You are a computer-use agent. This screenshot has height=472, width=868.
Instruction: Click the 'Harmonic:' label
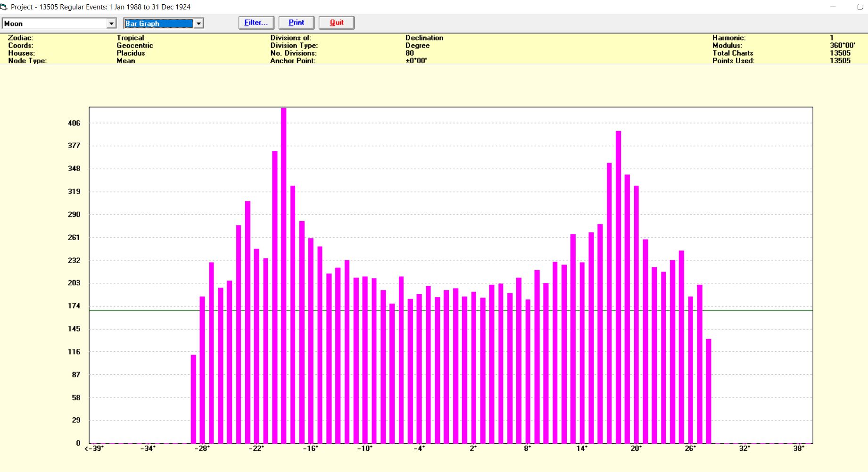(x=729, y=38)
